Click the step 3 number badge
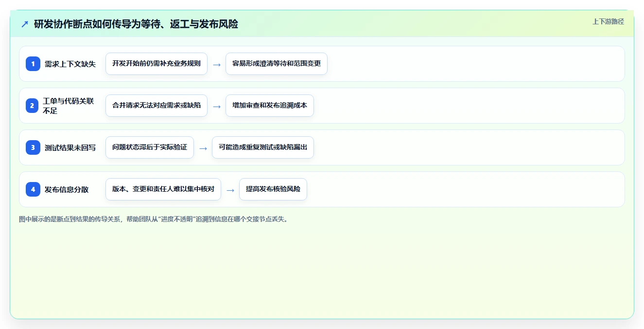644x329 pixels. click(x=33, y=147)
